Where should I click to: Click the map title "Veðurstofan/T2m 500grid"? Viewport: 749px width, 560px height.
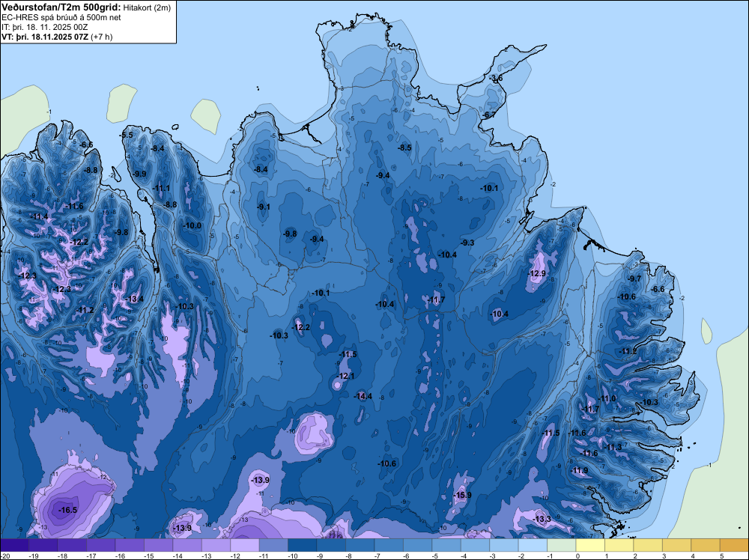[x=61, y=7]
